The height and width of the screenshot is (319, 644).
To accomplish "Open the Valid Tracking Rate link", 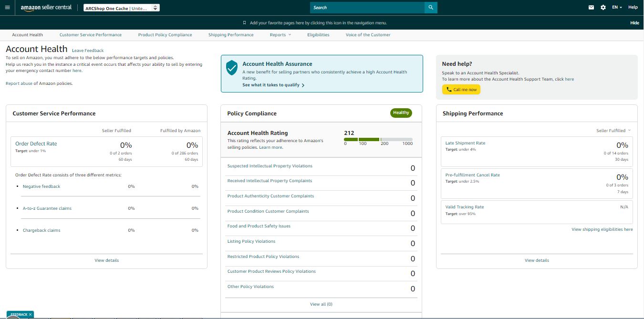I will [465, 207].
